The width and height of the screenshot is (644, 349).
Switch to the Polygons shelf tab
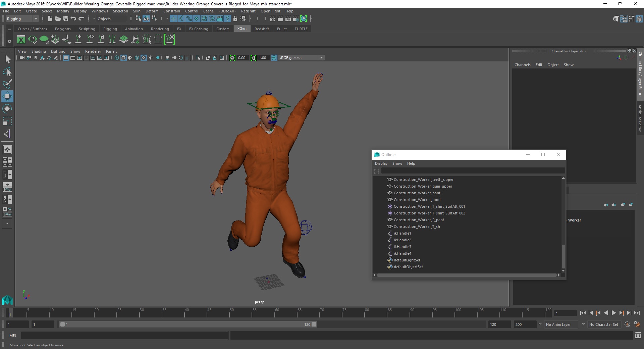(x=63, y=29)
